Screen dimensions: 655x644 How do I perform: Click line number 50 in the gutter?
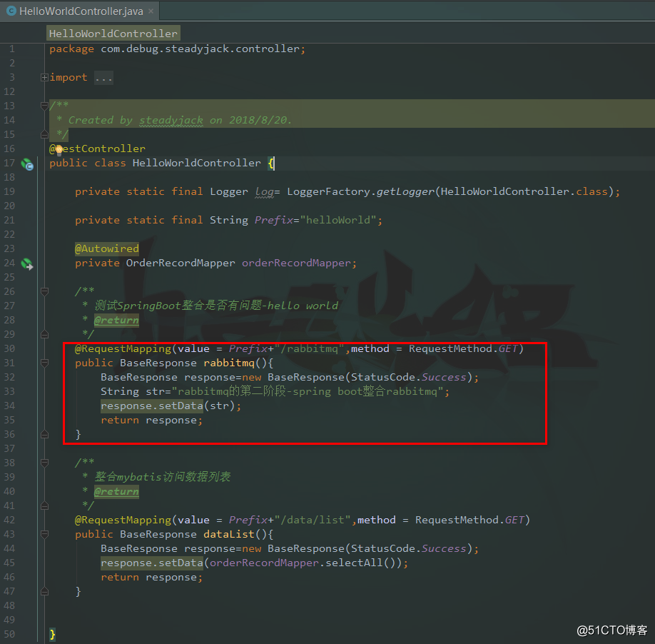(9, 635)
